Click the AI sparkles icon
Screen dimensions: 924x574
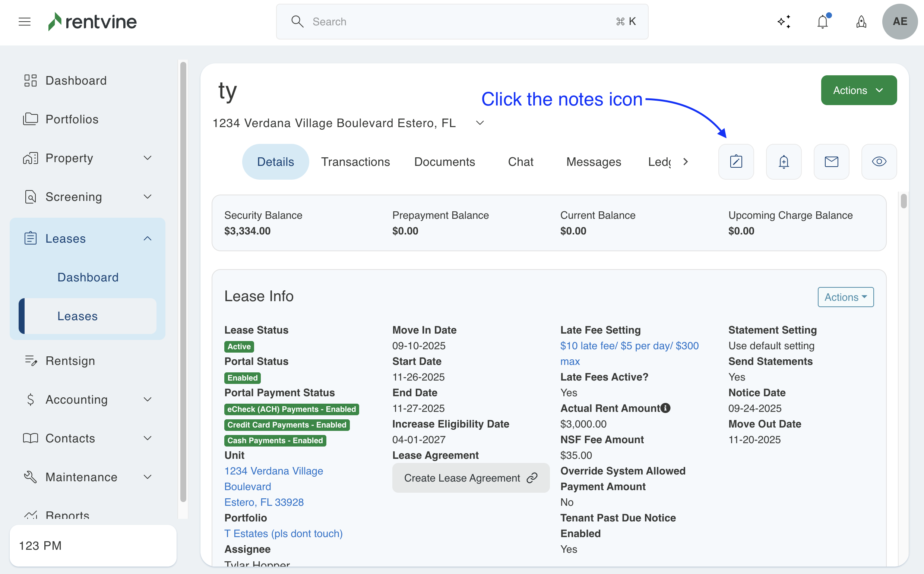point(784,22)
